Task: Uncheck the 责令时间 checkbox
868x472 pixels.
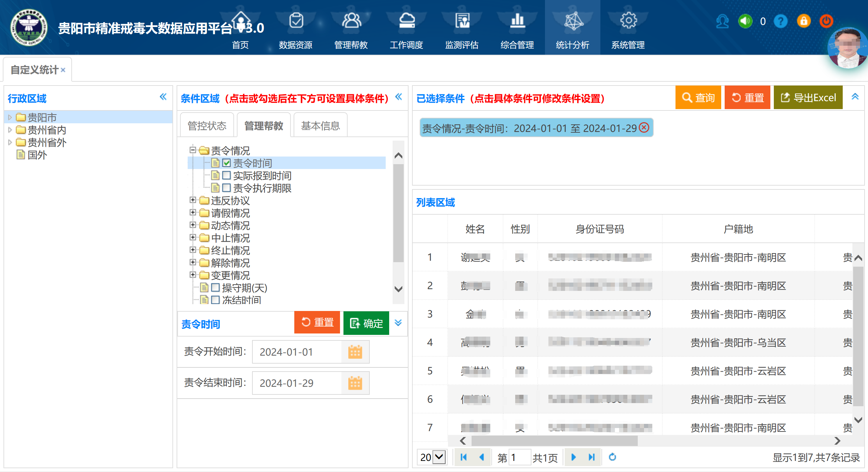Action: tap(226, 163)
